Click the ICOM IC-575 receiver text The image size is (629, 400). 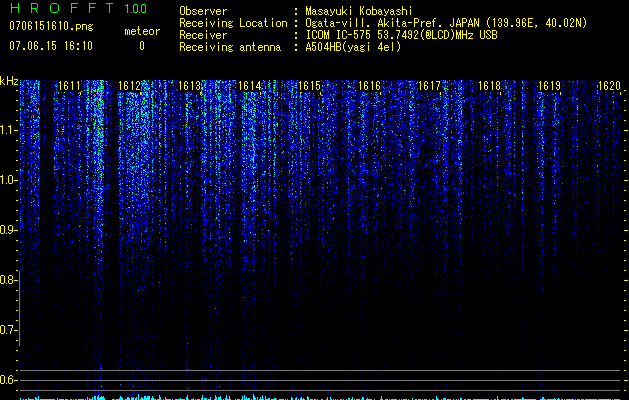(401, 35)
